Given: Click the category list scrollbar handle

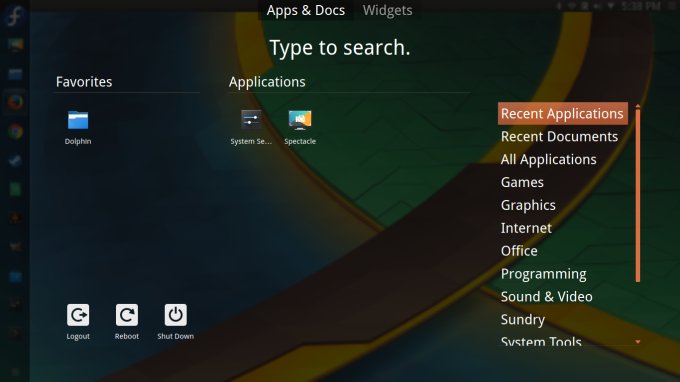Looking at the screenshot, I should (x=638, y=196).
